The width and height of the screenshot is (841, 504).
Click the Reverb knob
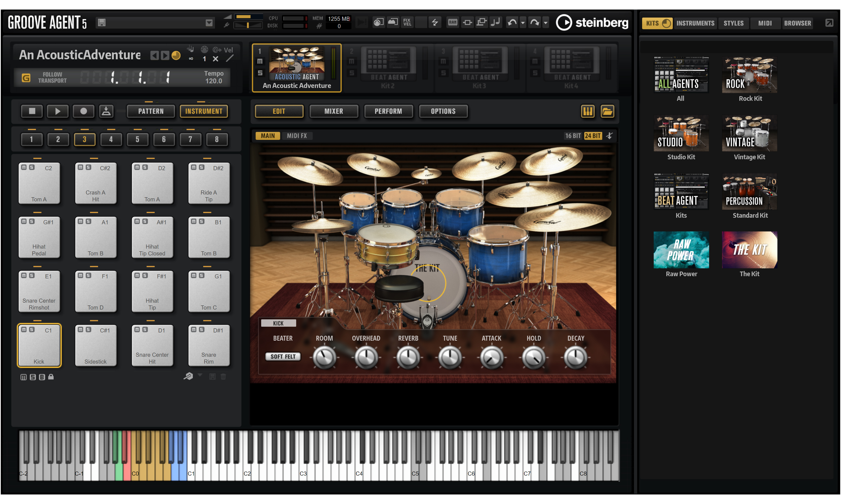pos(408,358)
